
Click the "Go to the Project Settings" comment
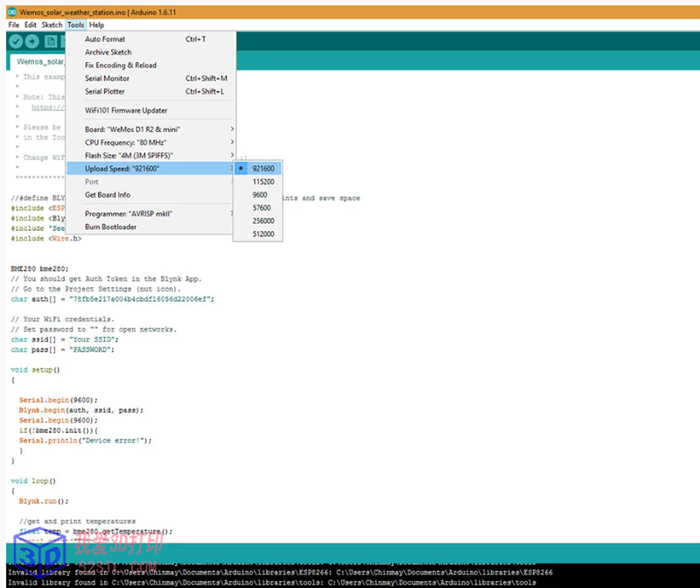pos(96,289)
